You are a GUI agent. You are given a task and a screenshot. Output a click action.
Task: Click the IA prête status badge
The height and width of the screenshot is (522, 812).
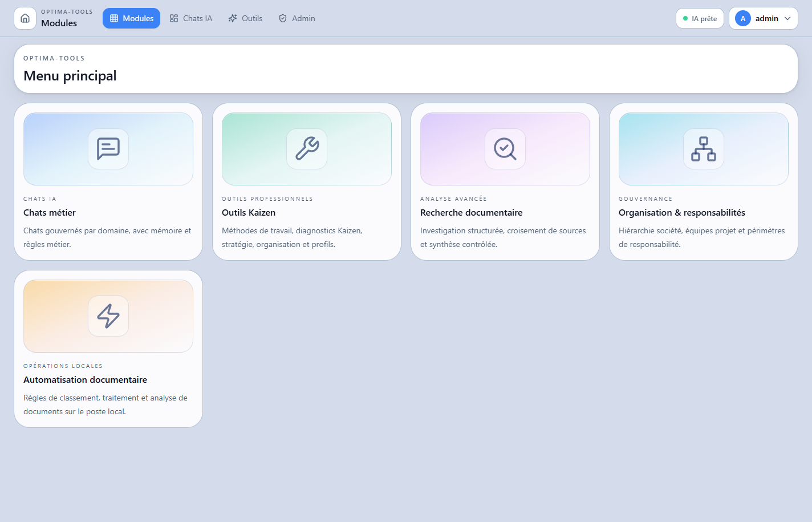pyautogui.click(x=700, y=18)
